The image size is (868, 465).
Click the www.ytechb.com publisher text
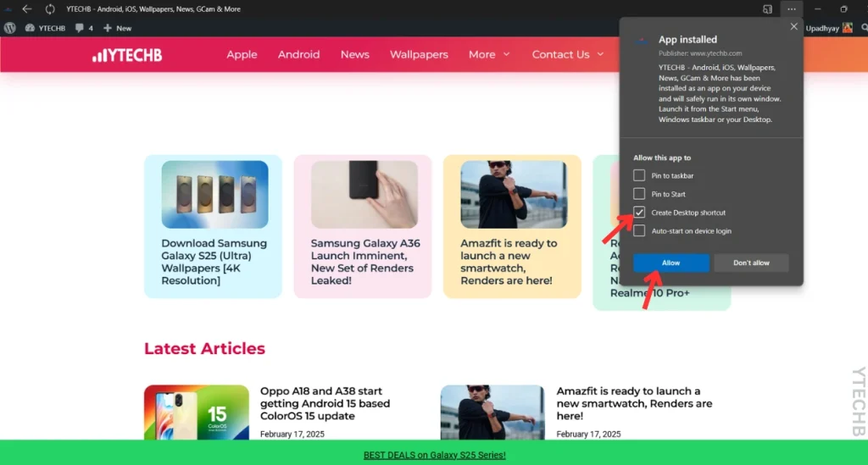(x=715, y=53)
